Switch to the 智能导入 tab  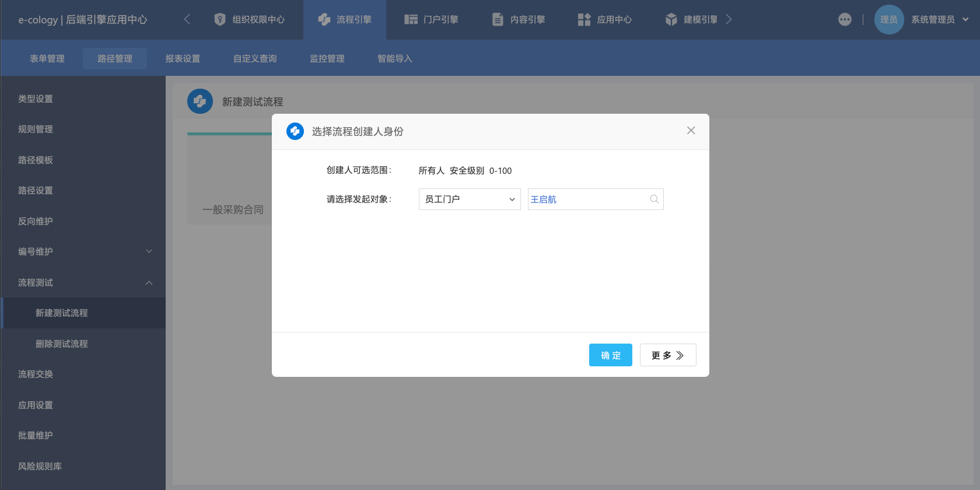(x=395, y=58)
